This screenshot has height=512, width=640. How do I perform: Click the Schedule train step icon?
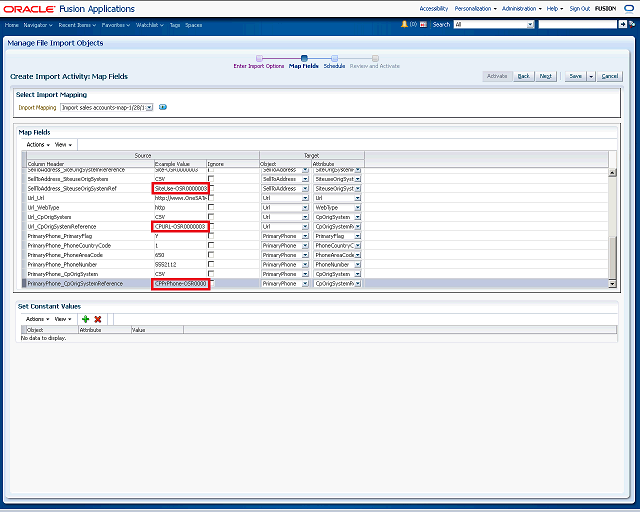(x=334, y=58)
